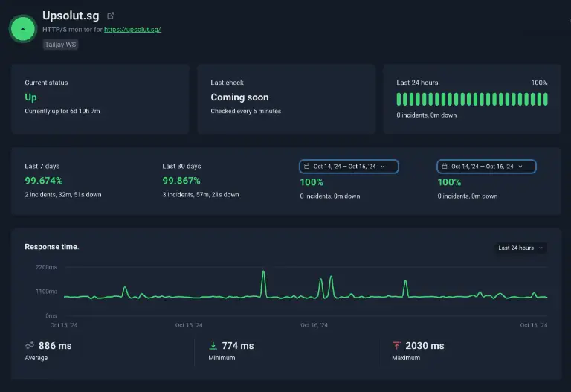Click the tallest response time spike on chart

pos(263,271)
